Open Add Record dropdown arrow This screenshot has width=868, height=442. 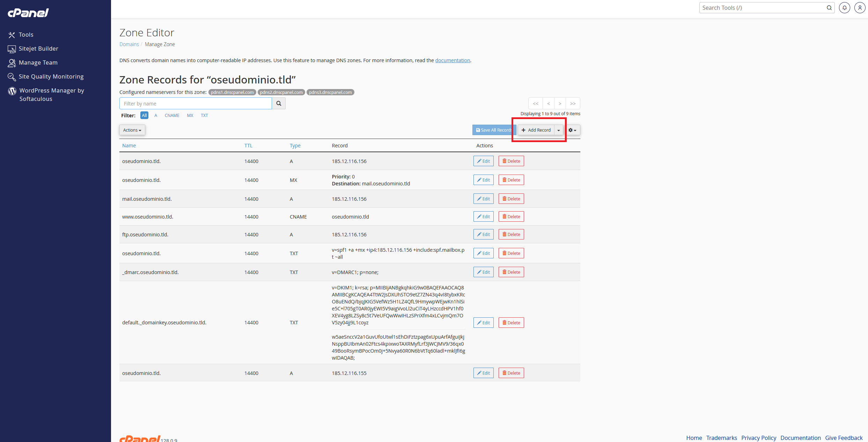pyautogui.click(x=559, y=130)
